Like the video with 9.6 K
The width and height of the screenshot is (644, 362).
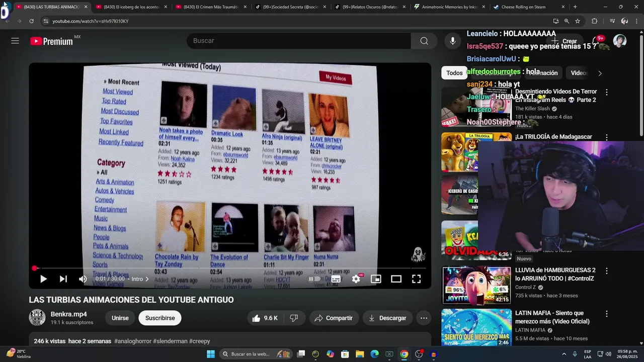coord(265,318)
